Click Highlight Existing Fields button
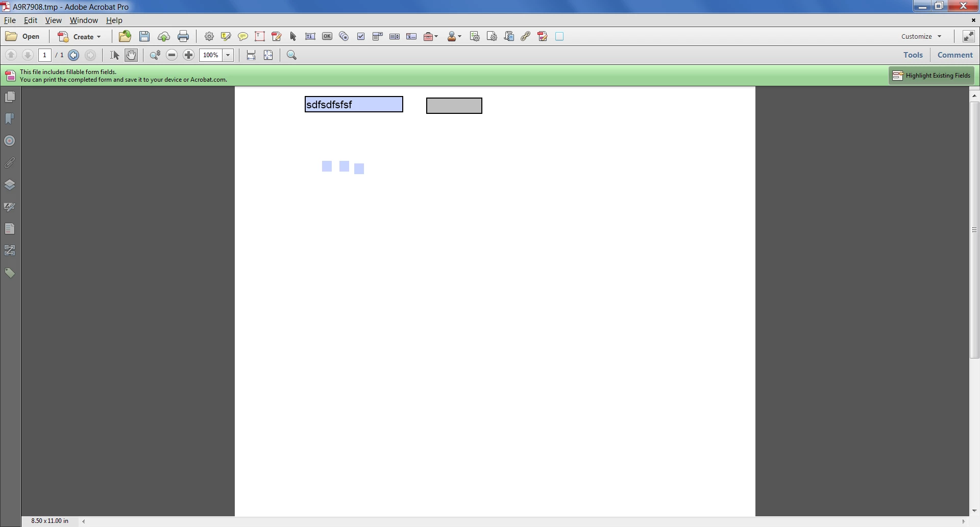Image resolution: width=980 pixels, height=527 pixels. (x=932, y=76)
